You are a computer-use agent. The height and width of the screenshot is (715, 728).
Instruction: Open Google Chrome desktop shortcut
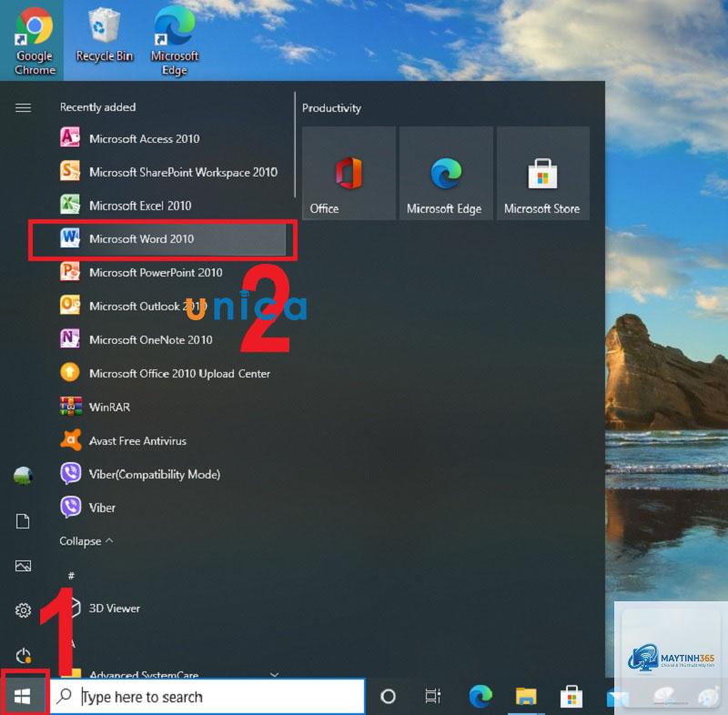point(34,41)
